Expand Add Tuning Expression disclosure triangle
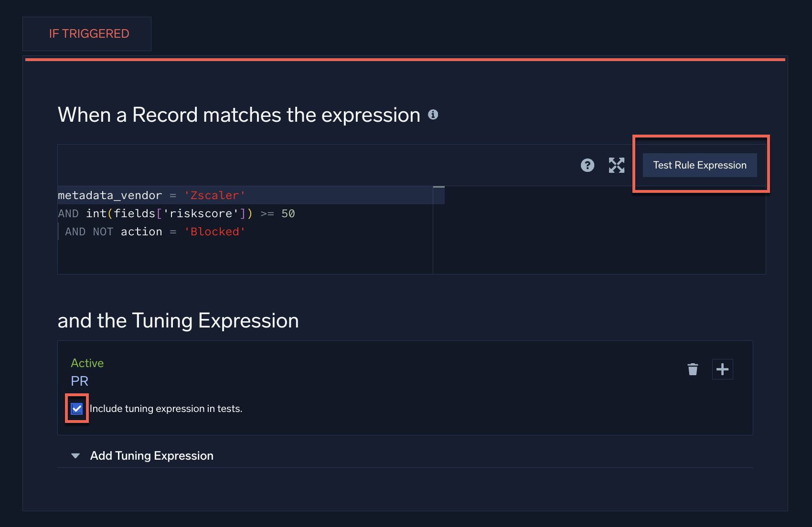 [75, 456]
